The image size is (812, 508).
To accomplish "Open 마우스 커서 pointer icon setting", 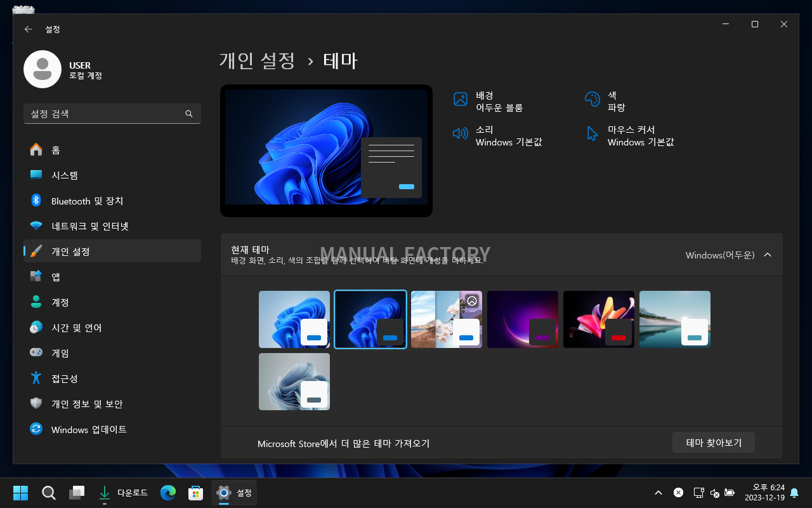I will [592, 133].
